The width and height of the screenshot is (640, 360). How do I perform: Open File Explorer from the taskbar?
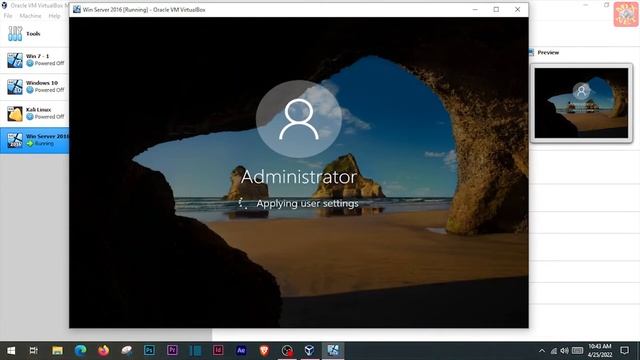click(57, 351)
